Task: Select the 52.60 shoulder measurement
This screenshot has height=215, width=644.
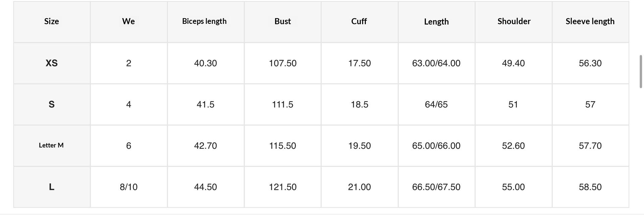Action: pos(513,146)
